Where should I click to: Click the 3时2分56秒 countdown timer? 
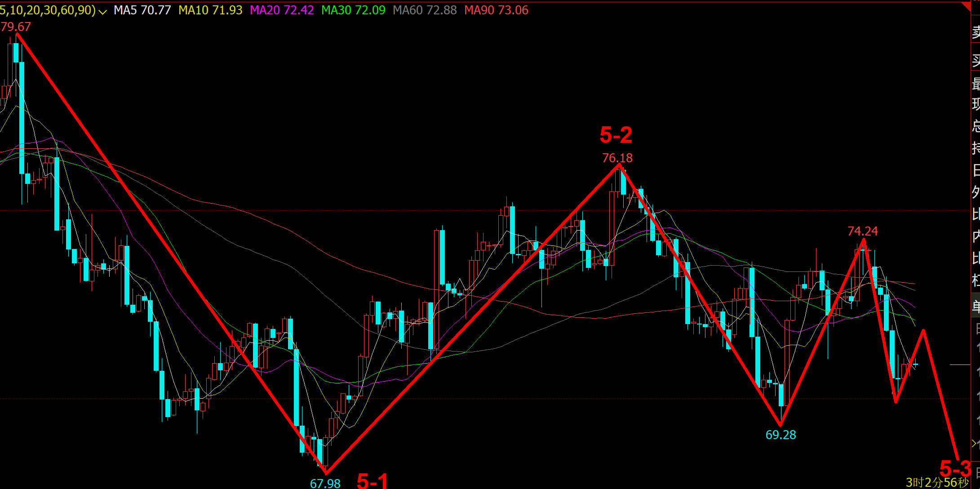click(x=937, y=483)
